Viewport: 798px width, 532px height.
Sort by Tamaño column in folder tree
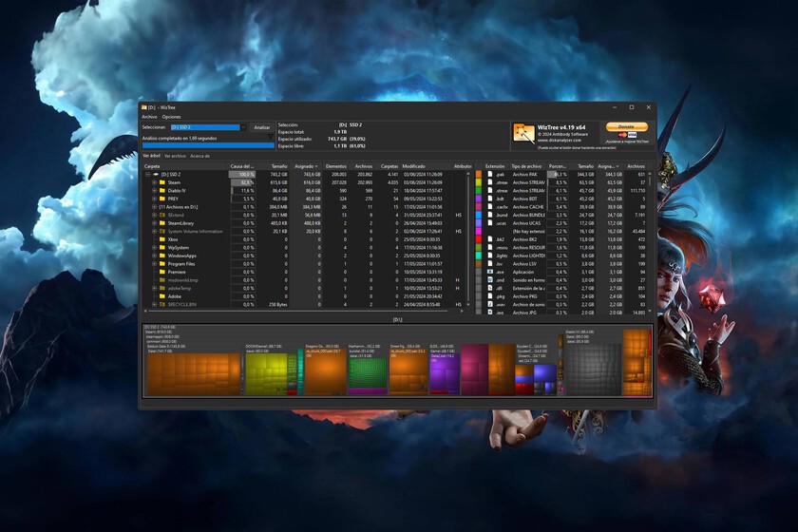pyautogui.click(x=274, y=166)
